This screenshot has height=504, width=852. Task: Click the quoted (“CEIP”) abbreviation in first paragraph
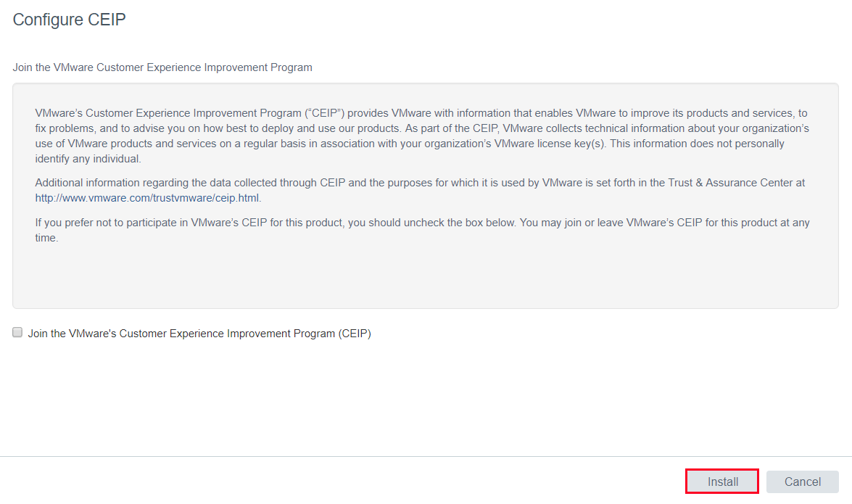coord(324,113)
